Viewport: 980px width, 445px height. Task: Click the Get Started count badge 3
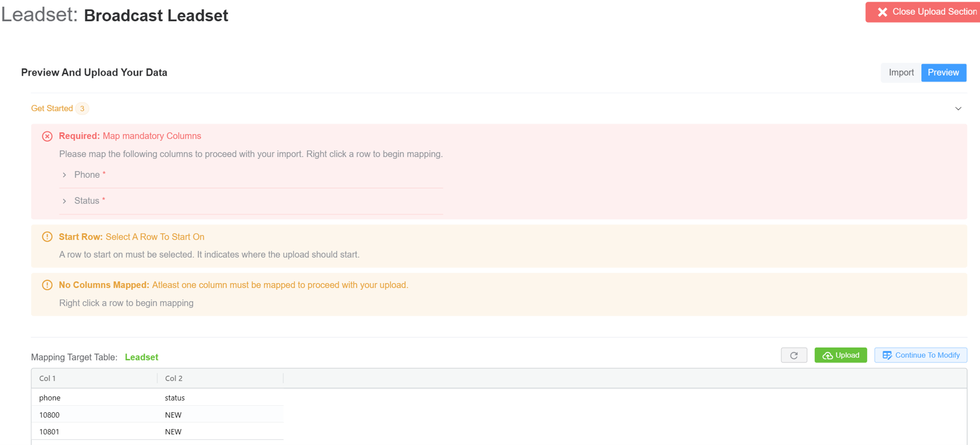82,108
